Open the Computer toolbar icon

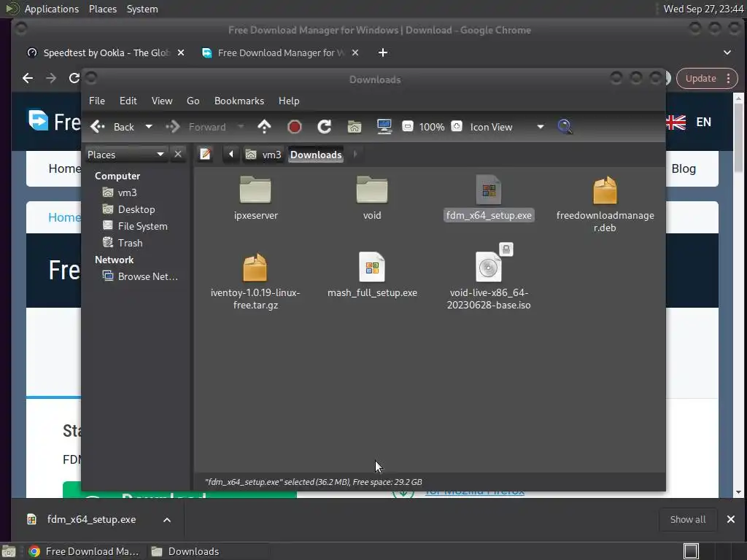[384, 127]
